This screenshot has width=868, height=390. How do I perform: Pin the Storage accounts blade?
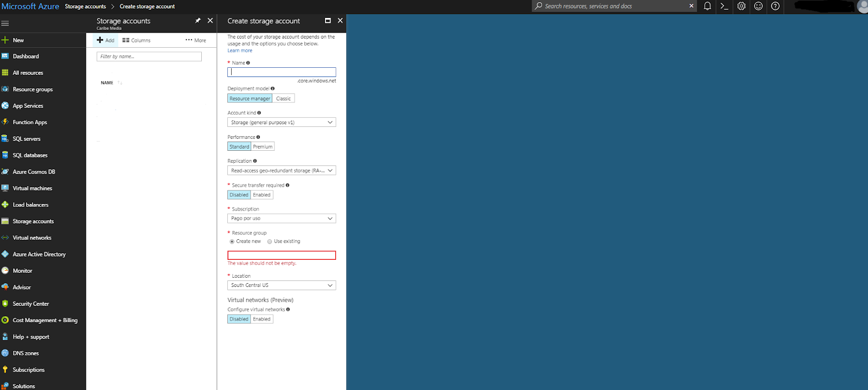click(197, 21)
